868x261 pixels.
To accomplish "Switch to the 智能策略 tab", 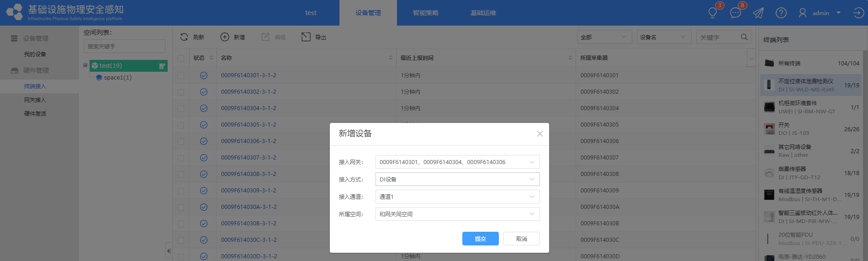I will [425, 13].
